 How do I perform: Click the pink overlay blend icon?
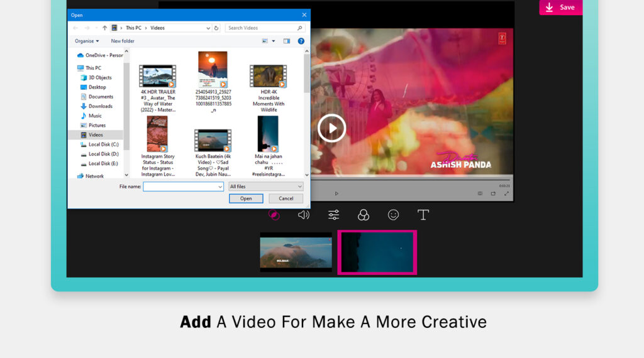[x=274, y=215]
